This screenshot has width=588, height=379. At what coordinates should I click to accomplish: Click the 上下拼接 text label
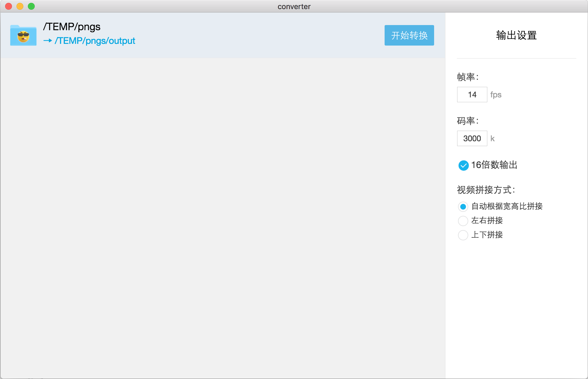coord(487,235)
